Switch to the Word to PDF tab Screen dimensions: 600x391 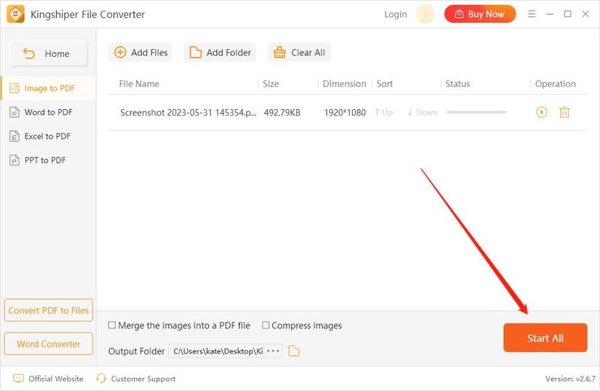coord(48,112)
